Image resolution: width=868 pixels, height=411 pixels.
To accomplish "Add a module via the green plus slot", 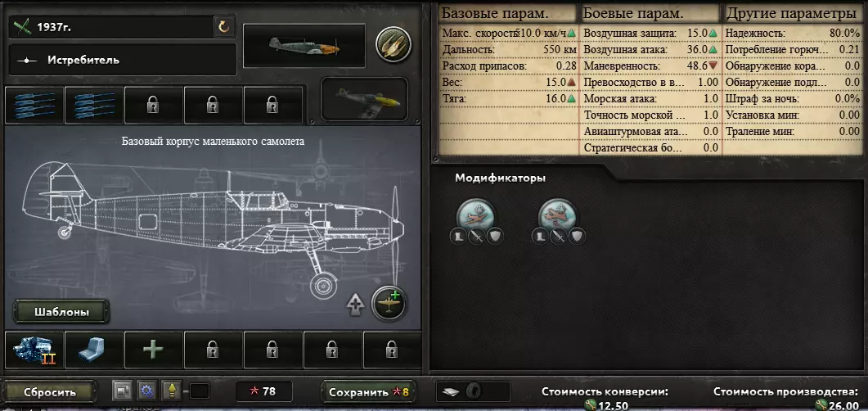I will point(153,350).
